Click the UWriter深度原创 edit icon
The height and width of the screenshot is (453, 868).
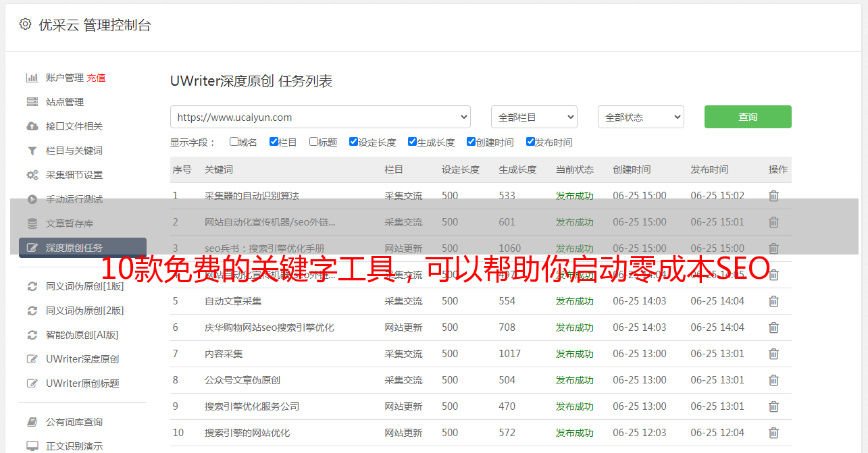32,359
